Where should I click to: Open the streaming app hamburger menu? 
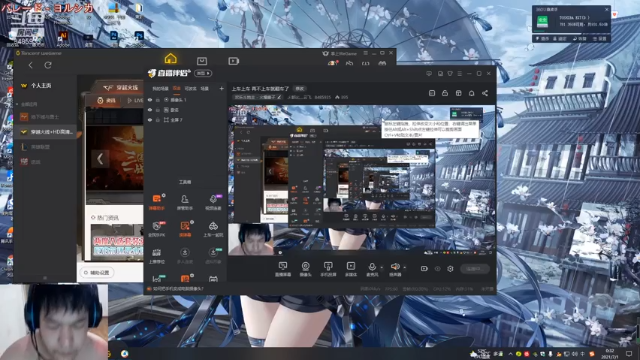point(460,73)
